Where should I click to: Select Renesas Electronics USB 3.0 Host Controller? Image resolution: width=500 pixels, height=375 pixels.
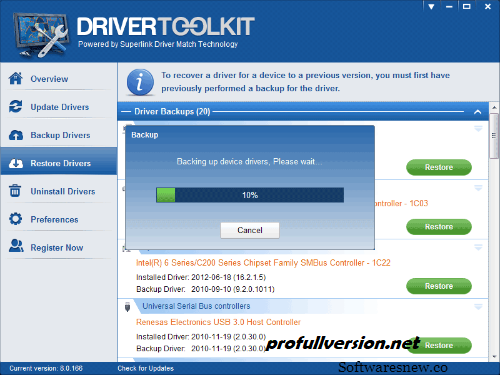218,322
